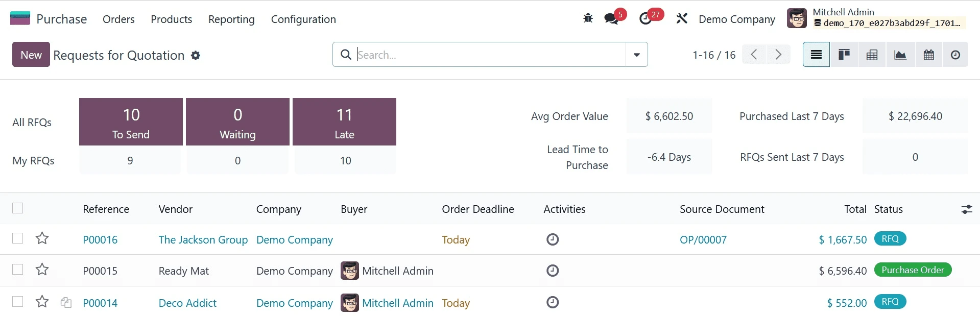Sort by Reference column header

[x=106, y=209]
